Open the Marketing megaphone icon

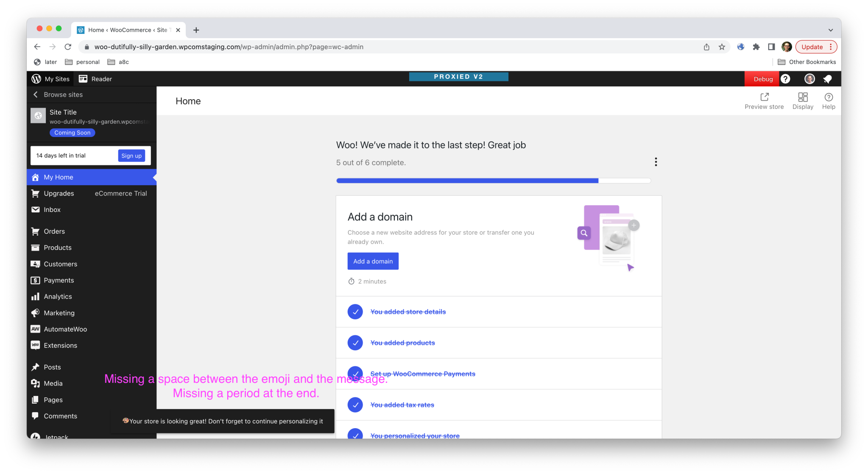tap(35, 312)
